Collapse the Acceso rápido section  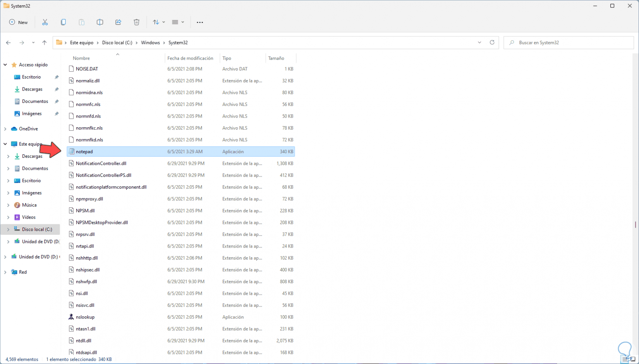[x=5, y=65]
